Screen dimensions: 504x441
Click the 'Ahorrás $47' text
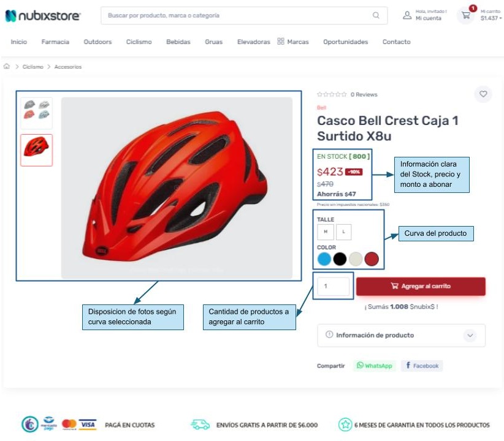pyautogui.click(x=336, y=194)
